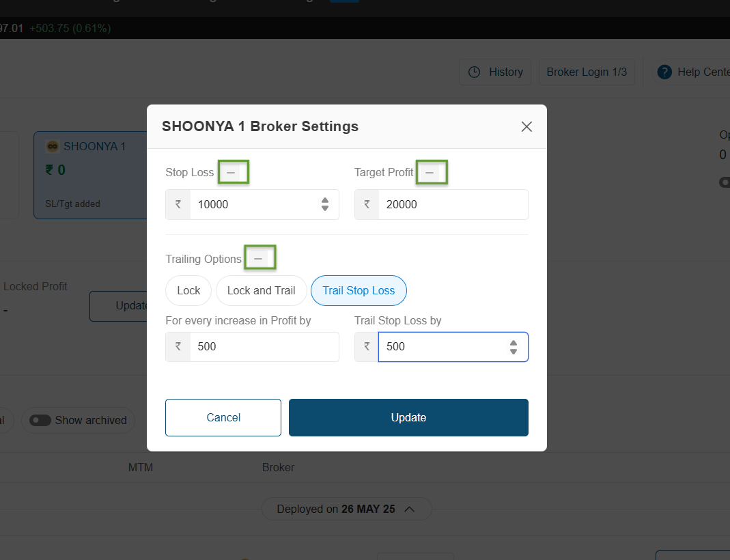Viewport: 730px width, 560px height.
Task: Click the For every increase in Profit field
Action: click(264, 347)
